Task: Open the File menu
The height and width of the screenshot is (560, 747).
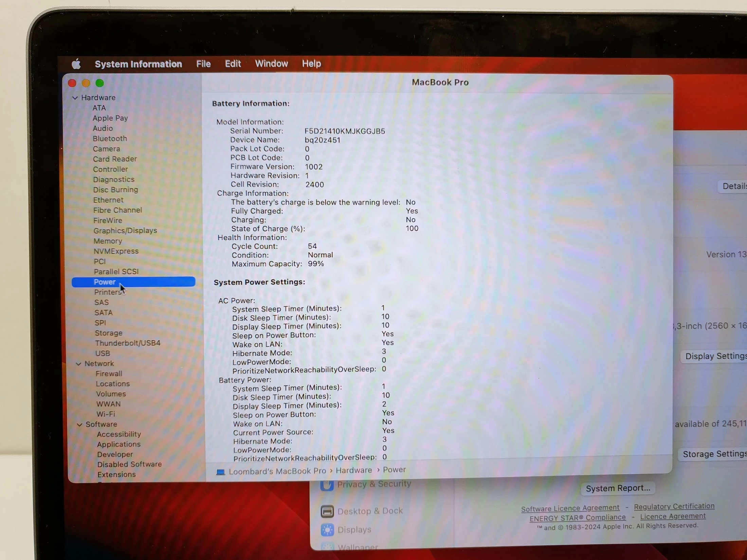Action: 203,64
